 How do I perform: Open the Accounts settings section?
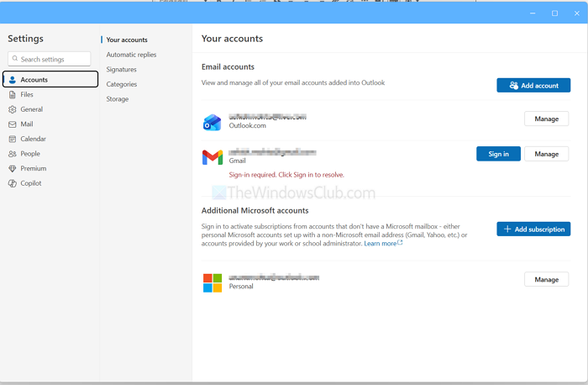tap(50, 79)
